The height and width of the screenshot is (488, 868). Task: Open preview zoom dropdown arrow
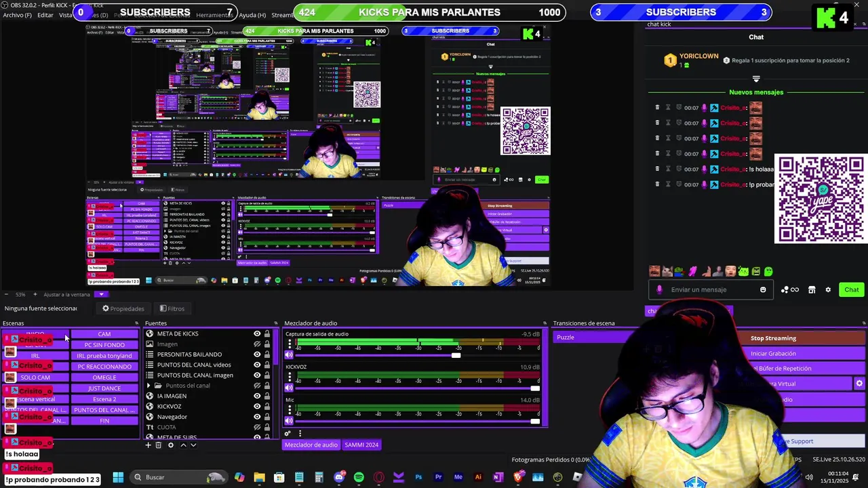(101, 294)
